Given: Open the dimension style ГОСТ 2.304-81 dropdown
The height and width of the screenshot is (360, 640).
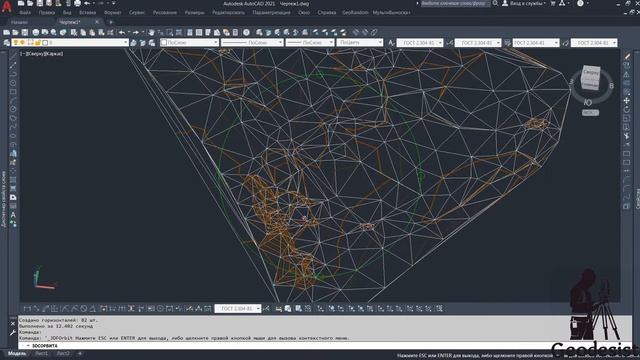Looking at the screenshot, I should pyautogui.click(x=478, y=42).
